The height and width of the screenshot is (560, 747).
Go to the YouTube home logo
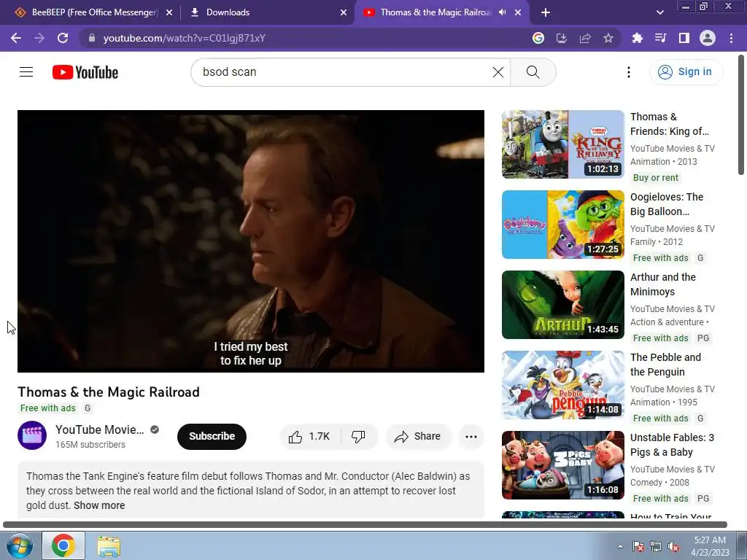pos(85,72)
